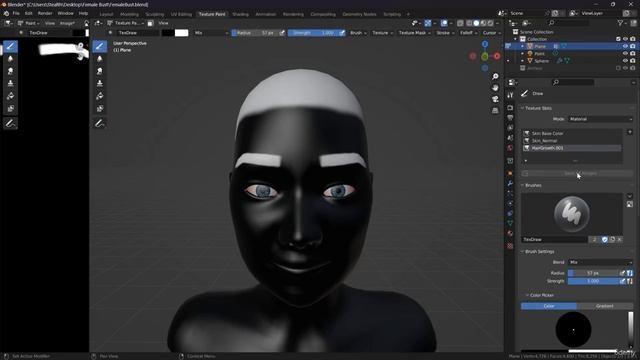Toggle visibility eye for Plane object
Viewport: 640px width, 360px height.
(625, 47)
